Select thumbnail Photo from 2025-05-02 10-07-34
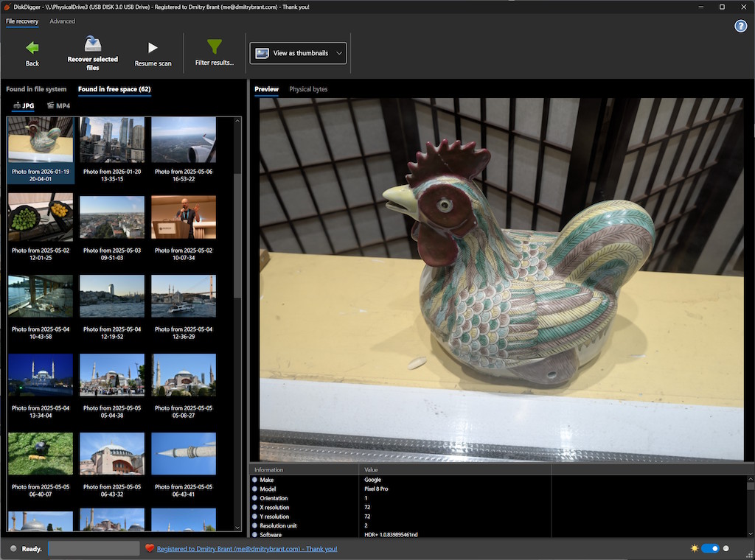 (x=184, y=217)
